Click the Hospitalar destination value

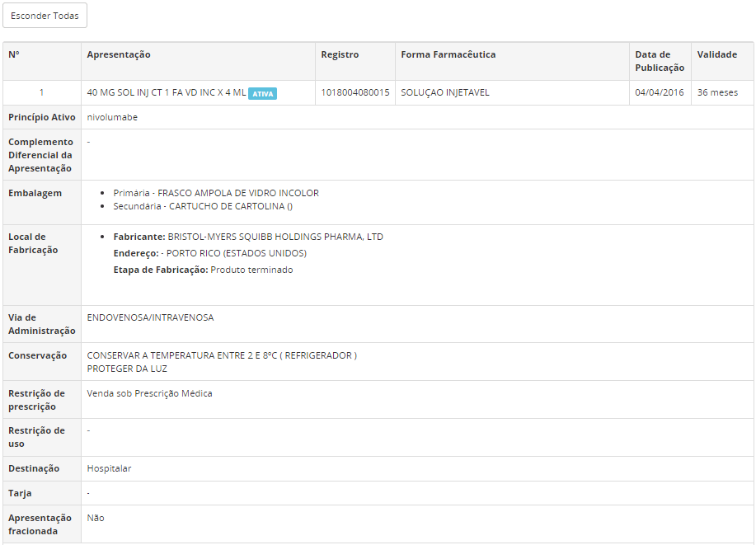[x=109, y=468]
